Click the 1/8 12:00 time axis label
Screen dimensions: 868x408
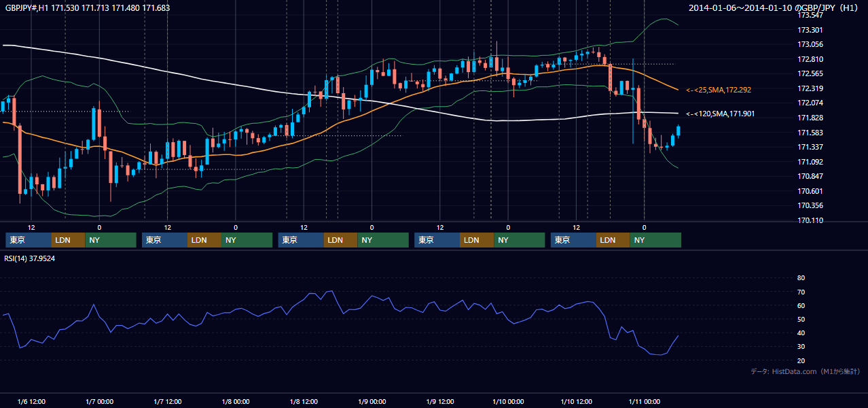coord(304,401)
